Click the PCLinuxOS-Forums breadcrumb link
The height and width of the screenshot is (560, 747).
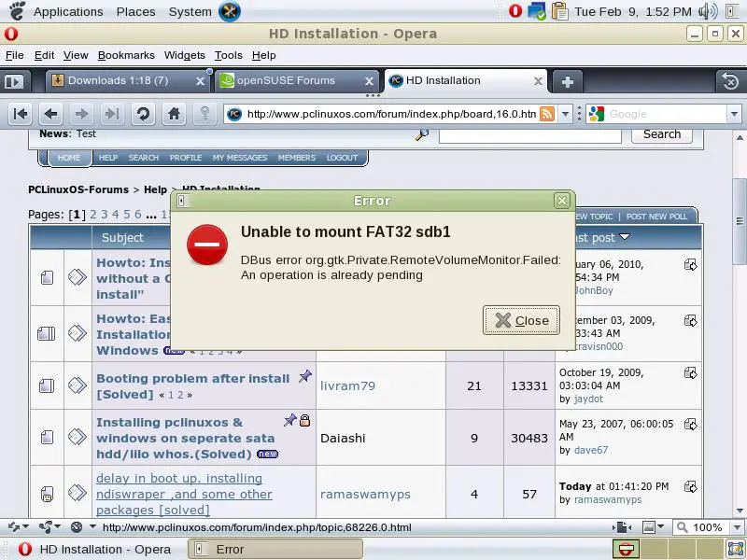point(78,189)
